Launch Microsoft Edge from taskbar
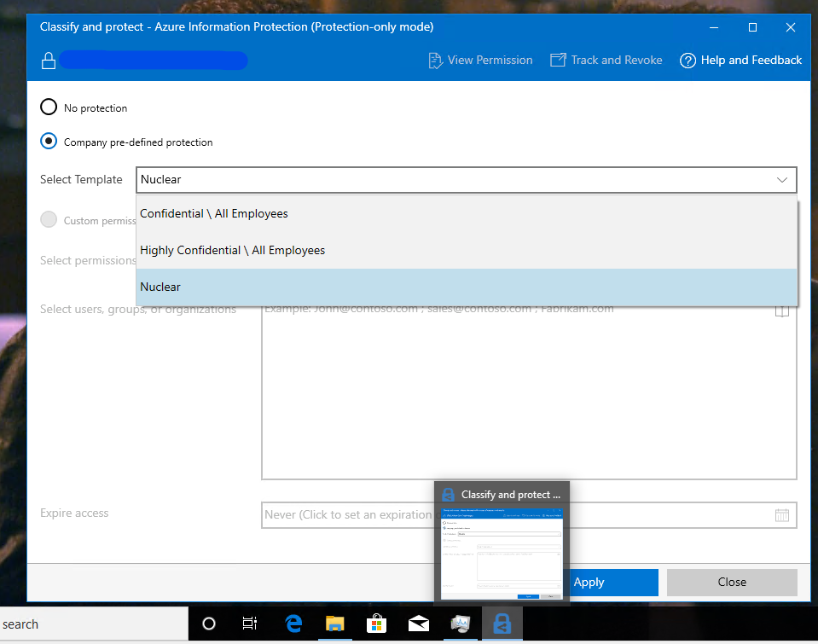Image resolution: width=818 pixels, height=644 pixels. 293,624
